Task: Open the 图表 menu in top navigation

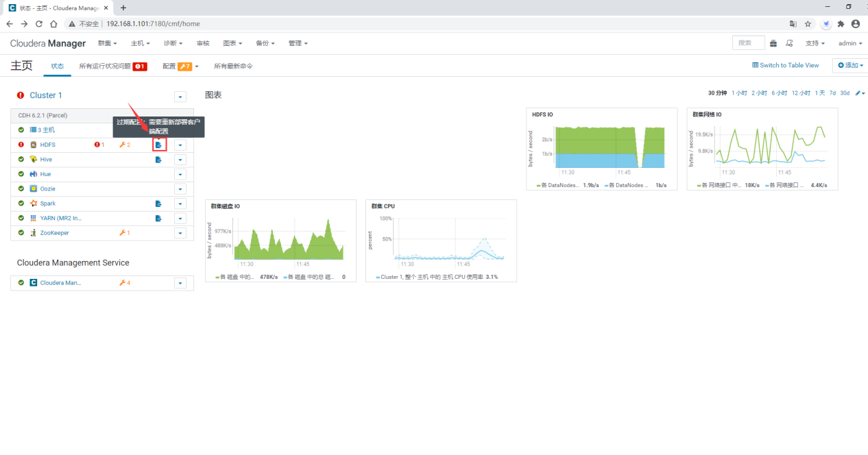Action: click(232, 43)
